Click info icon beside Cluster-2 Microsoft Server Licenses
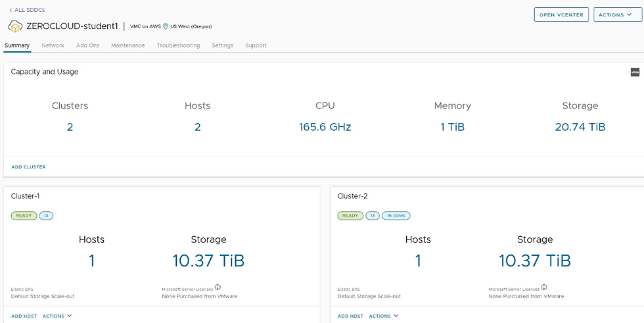The image size is (644, 323). pyautogui.click(x=544, y=287)
